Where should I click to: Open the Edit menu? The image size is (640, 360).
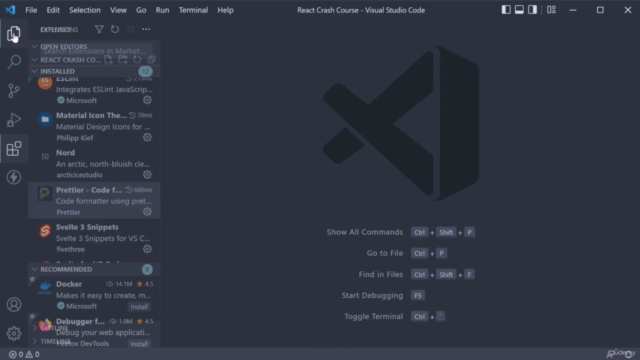[x=53, y=10]
